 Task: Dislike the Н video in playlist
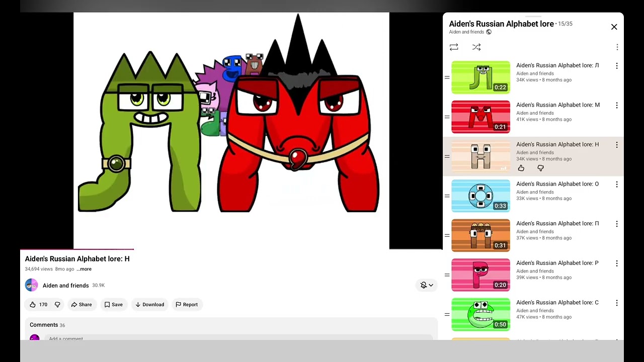click(540, 168)
